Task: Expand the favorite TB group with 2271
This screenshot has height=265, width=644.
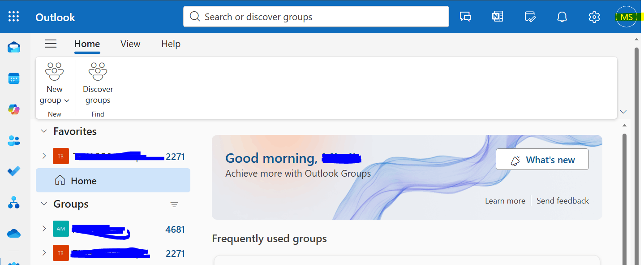Action: pos(44,156)
